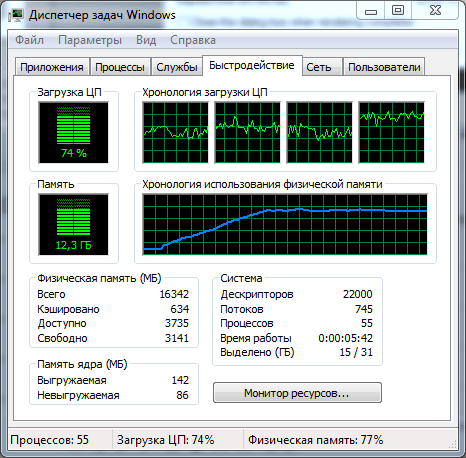Click the third CPU core history graph
This screenshot has width=466, height=458.
320,132
